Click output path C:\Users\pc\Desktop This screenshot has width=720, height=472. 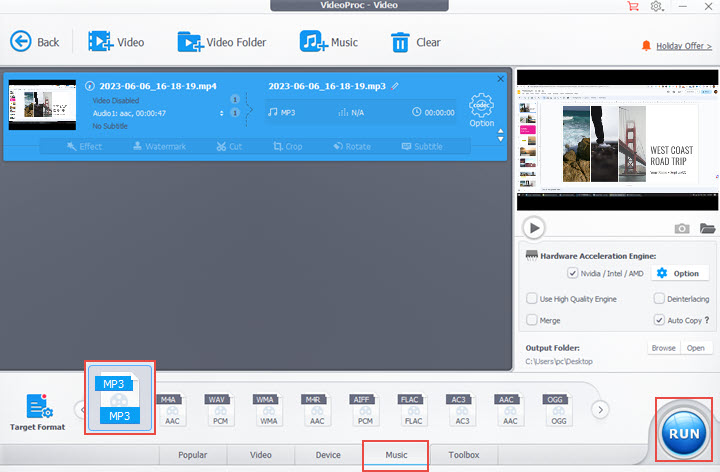click(x=559, y=361)
